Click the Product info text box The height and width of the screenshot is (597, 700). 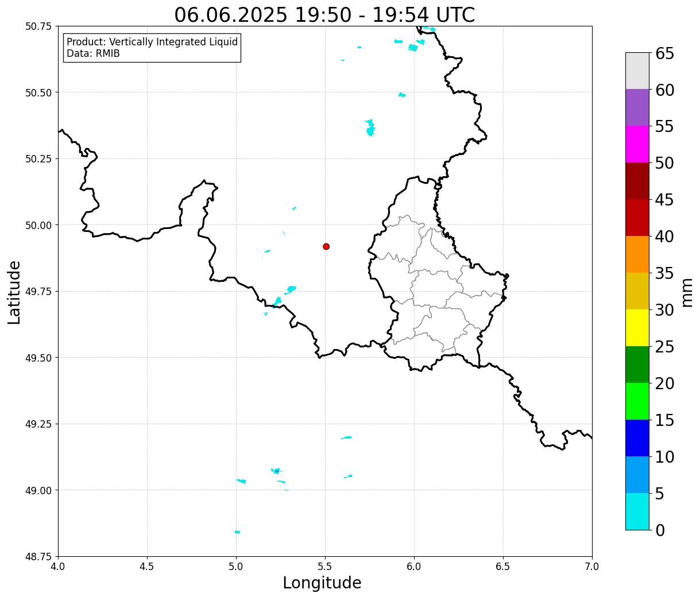click(152, 48)
